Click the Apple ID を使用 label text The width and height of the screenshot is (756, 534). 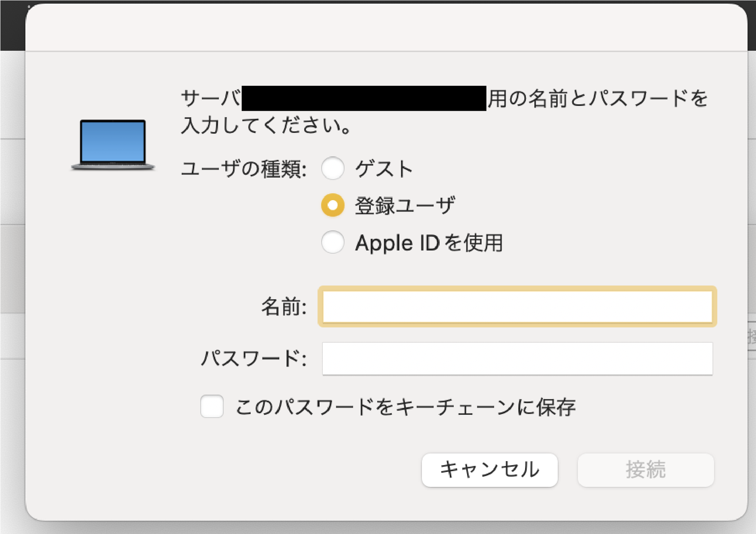coord(429,243)
